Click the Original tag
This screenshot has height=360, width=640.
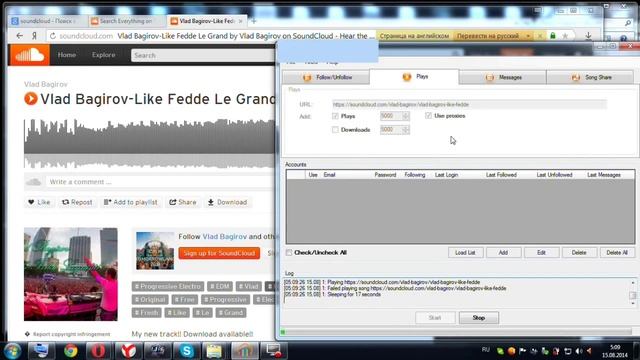pos(150,300)
